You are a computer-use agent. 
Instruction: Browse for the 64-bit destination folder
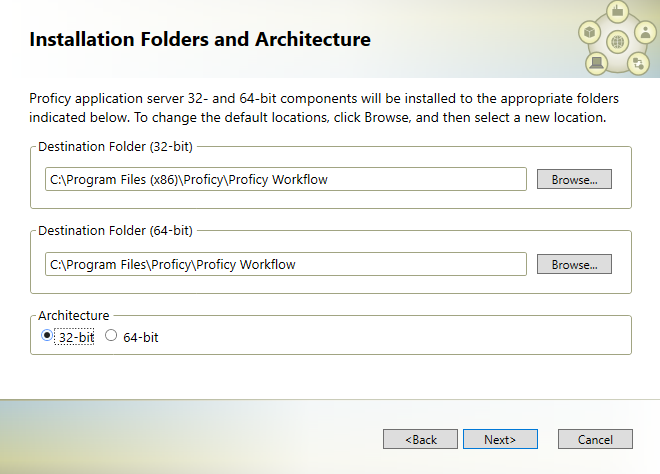(574, 264)
